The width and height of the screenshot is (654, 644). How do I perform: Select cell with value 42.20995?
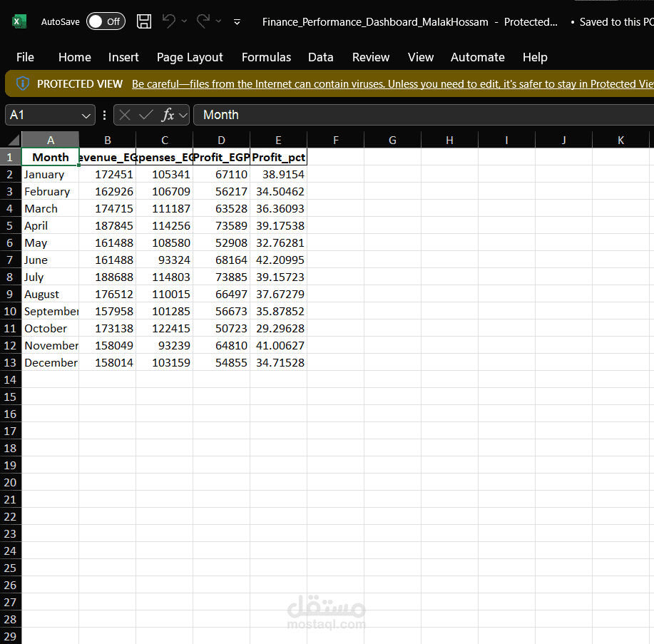pos(279,260)
